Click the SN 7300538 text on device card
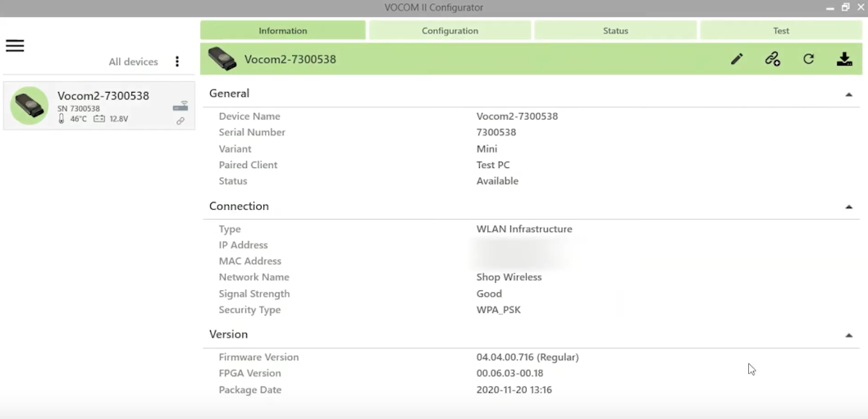The image size is (868, 419). (x=79, y=108)
